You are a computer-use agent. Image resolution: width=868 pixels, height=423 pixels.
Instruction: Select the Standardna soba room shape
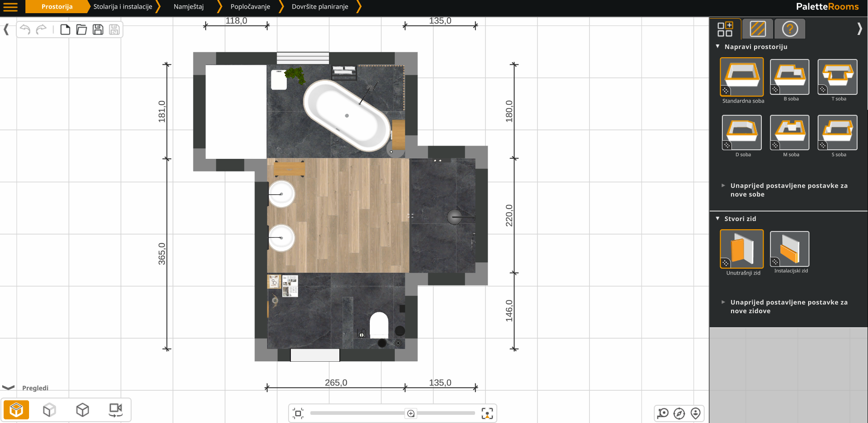point(741,77)
